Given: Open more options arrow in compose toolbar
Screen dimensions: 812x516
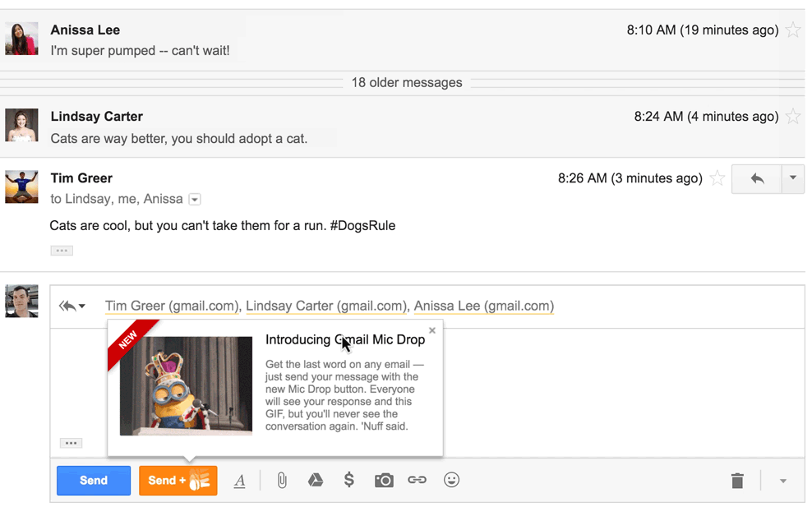Looking at the screenshot, I should [783, 481].
